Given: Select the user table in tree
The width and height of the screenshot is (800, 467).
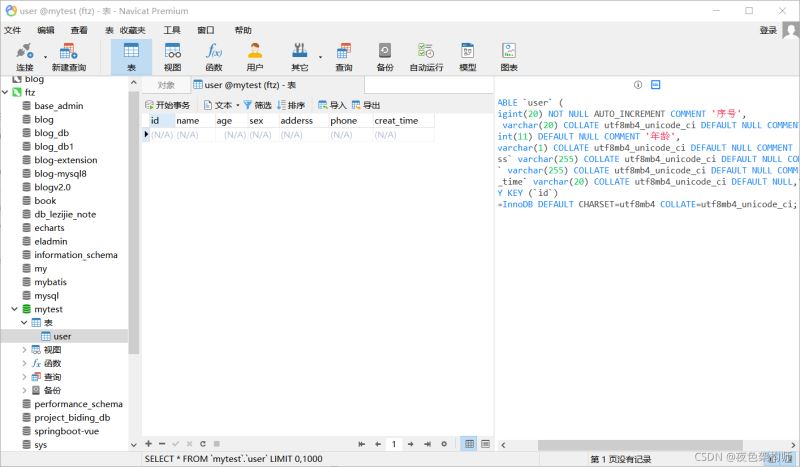Looking at the screenshot, I should click(x=62, y=336).
